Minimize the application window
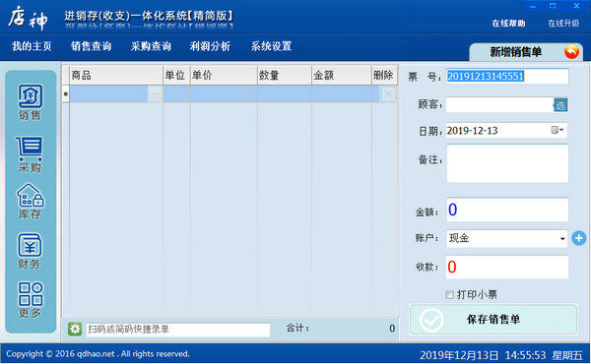591x364 pixels. tap(533, 6)
